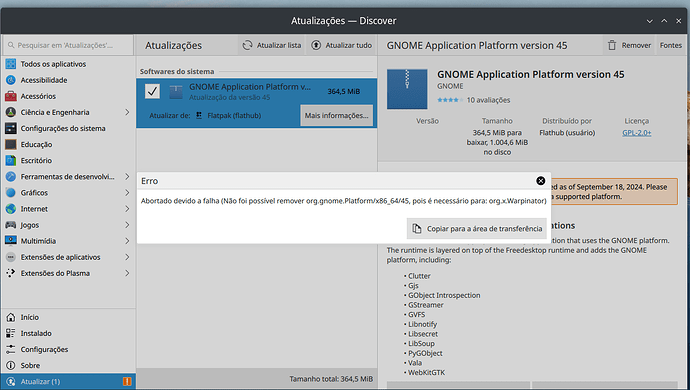690x390 pixels.
Task: Focus the Pesquisar em Atualizações search field
Action: coord(68,45)
